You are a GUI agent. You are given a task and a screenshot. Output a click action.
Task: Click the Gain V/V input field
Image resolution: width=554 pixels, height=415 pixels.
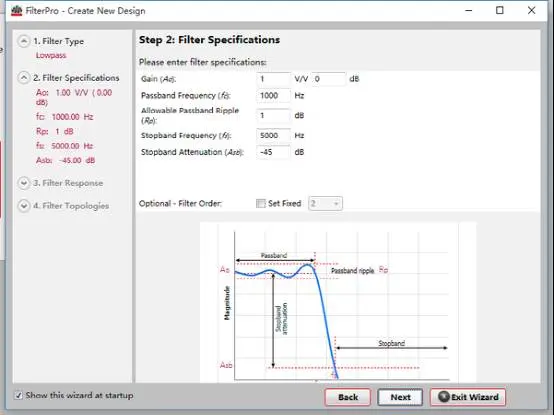tap(274, 79)
